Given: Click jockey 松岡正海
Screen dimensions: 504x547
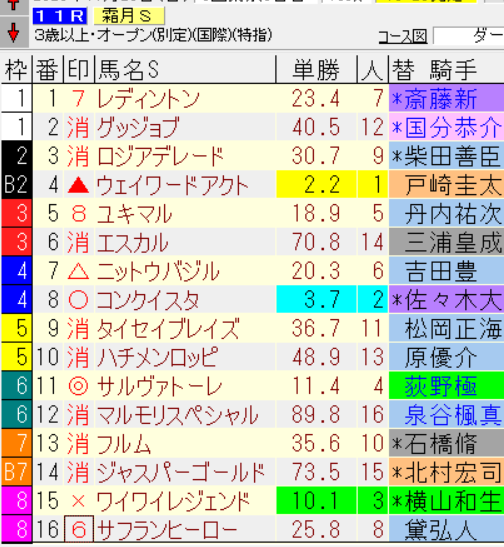Looking at the screenshot, I should click(x=453, y=328).
